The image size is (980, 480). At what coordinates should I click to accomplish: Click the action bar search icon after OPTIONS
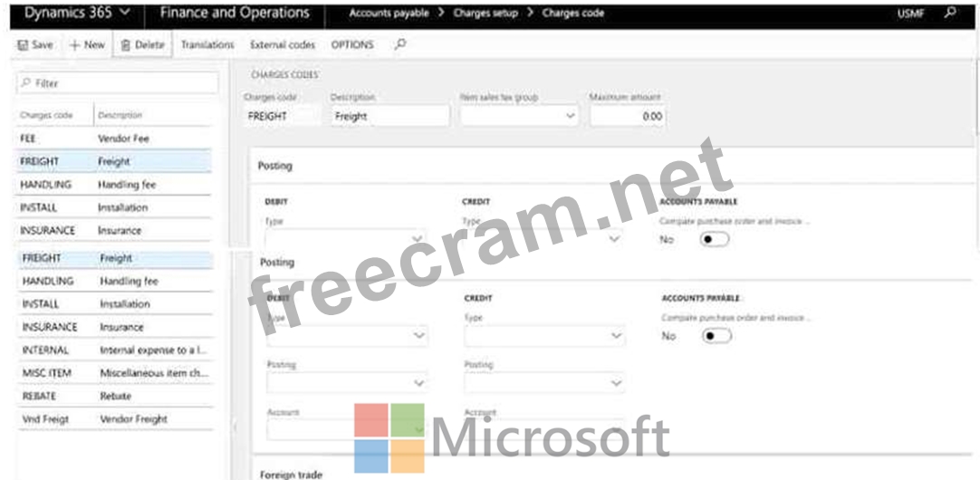pos(400,44)
